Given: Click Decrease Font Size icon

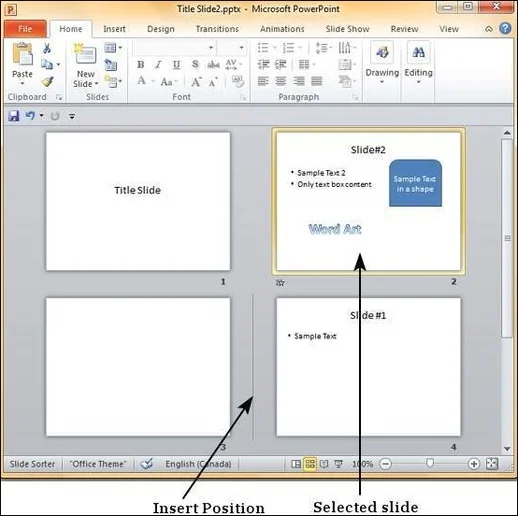Looking at the screenshot, I should (213, 82).
